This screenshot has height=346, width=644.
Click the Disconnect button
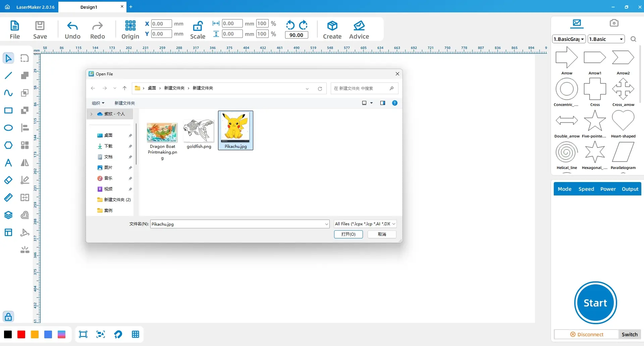click(586, 334)
